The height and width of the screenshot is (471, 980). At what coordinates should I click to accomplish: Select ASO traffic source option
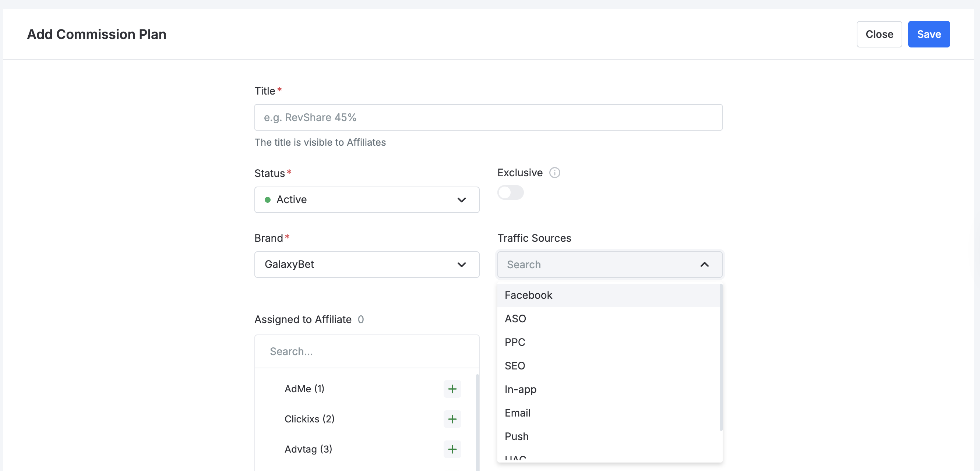click(608, 319)
